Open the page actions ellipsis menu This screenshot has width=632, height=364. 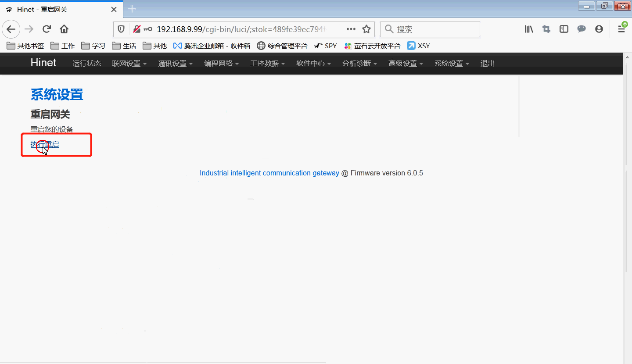coord(351,29)
